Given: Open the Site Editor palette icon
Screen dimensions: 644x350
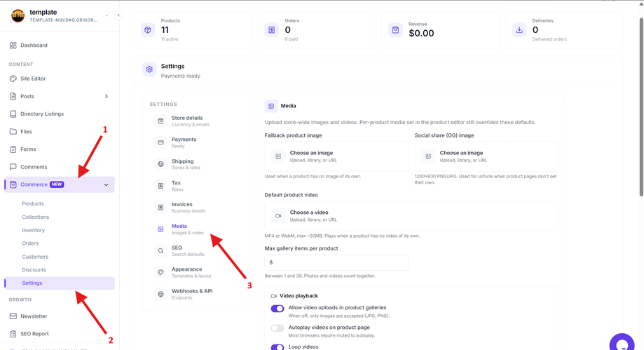Looking at the screenshot, I should coord(13,79).
